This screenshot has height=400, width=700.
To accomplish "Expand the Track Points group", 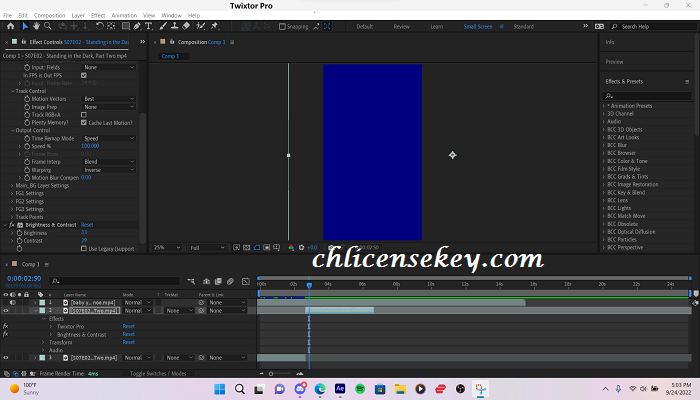I will click(x=12, y=217).
